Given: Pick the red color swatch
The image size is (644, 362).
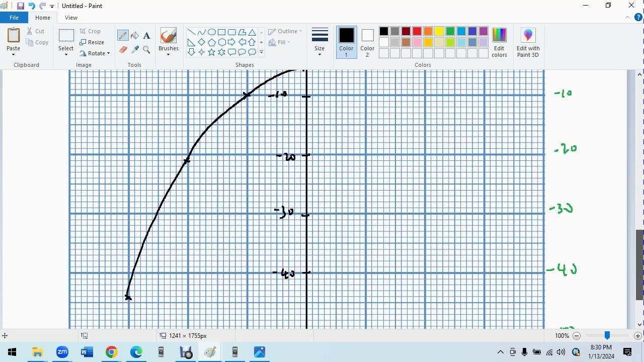Looking at the screenshot, I should point(417,32).
